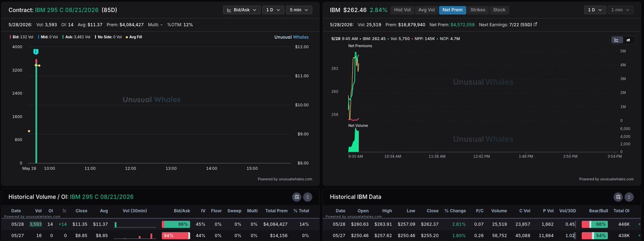Screen dimensions: 644x241
Task: Click the highlighted 3,593 volume cell
Action: pos(35,224)
